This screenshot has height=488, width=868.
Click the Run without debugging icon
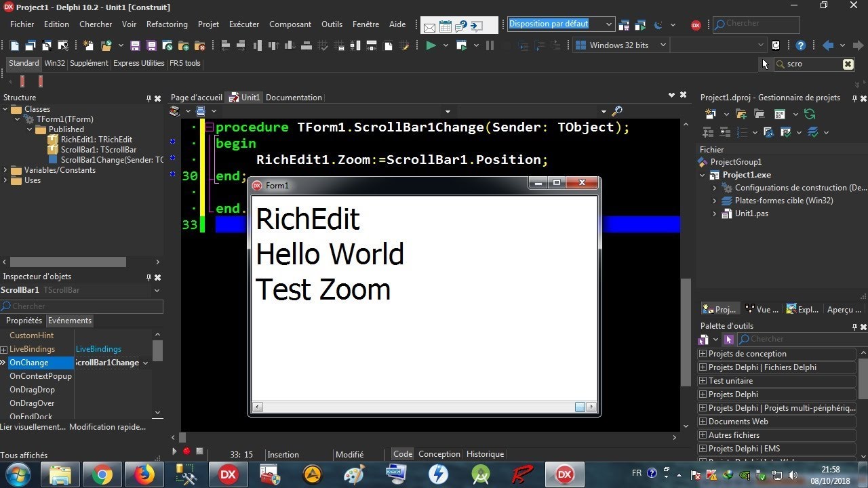pyautogui.click(x=462, y=45)
